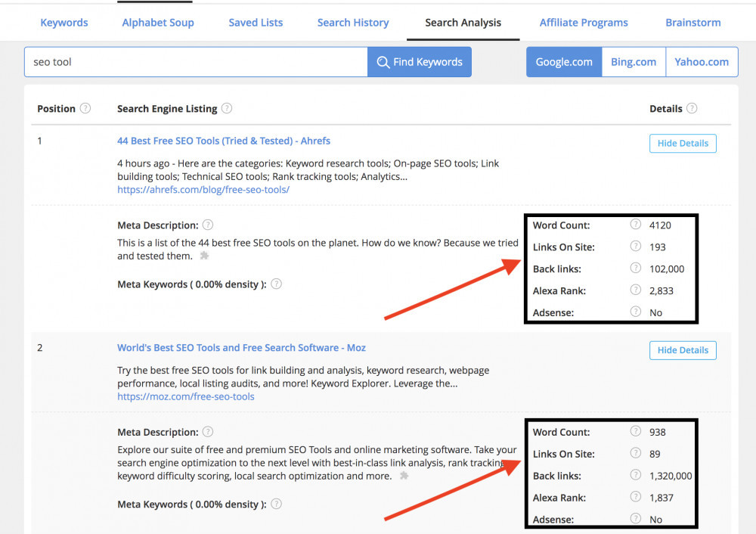
Task: Click help icon for Links On Site 89
Action: [636, 453]
